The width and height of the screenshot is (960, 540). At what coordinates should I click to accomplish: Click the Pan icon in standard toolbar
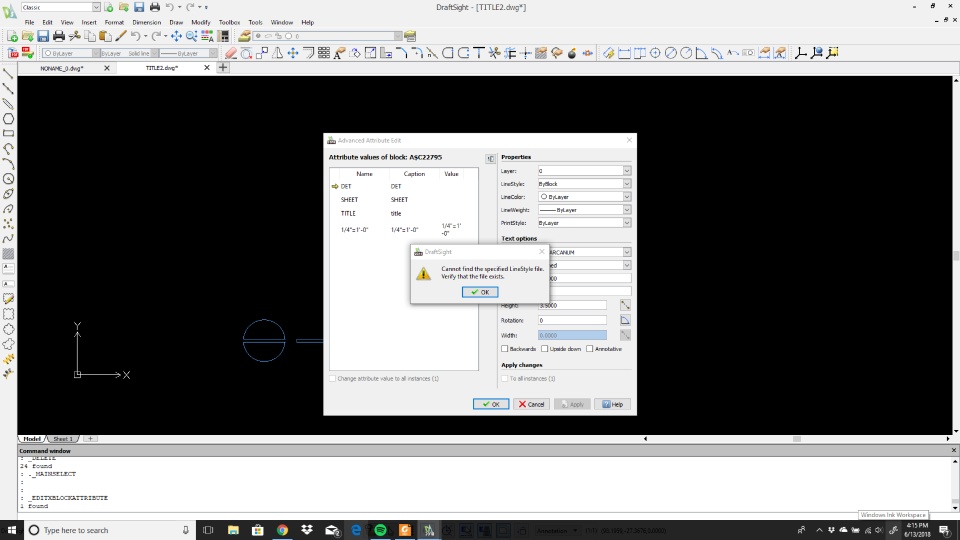pos(176,37)
